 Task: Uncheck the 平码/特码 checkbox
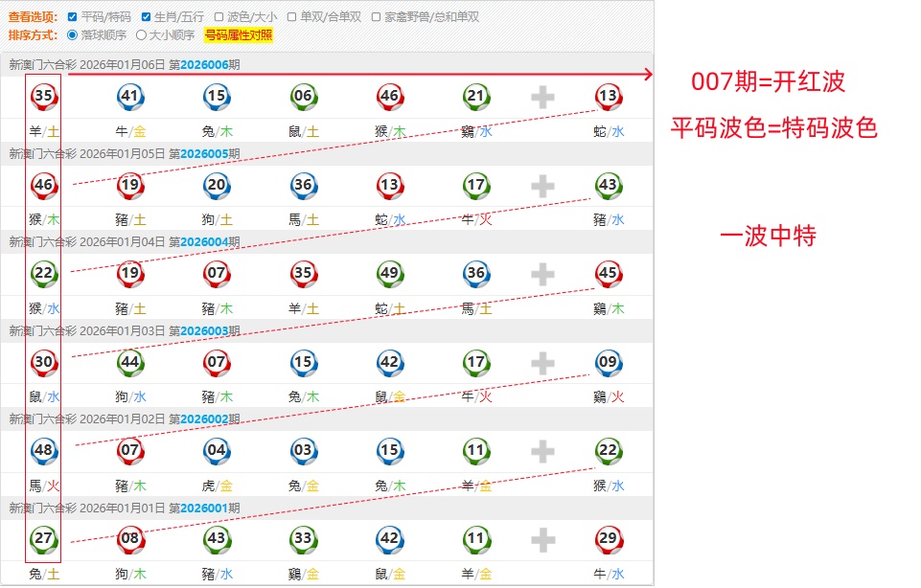pos(74,17)
